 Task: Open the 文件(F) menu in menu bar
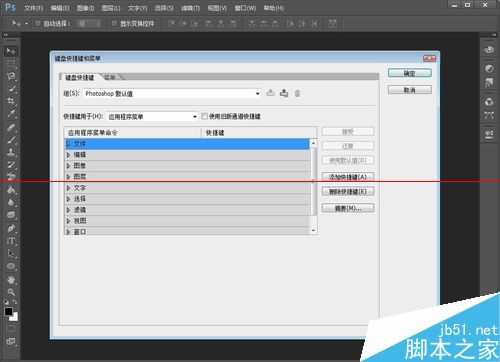point(34,8)
